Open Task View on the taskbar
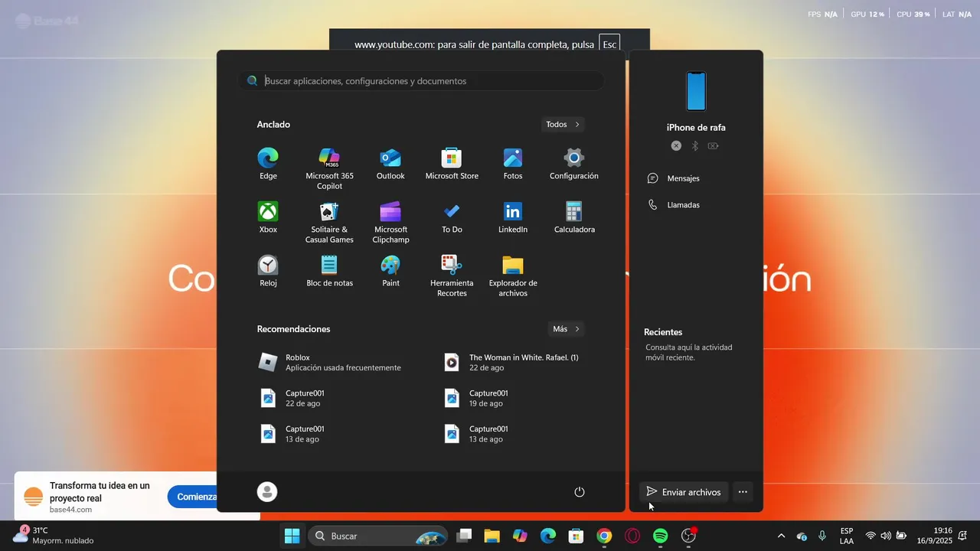 tap(463, 536)
